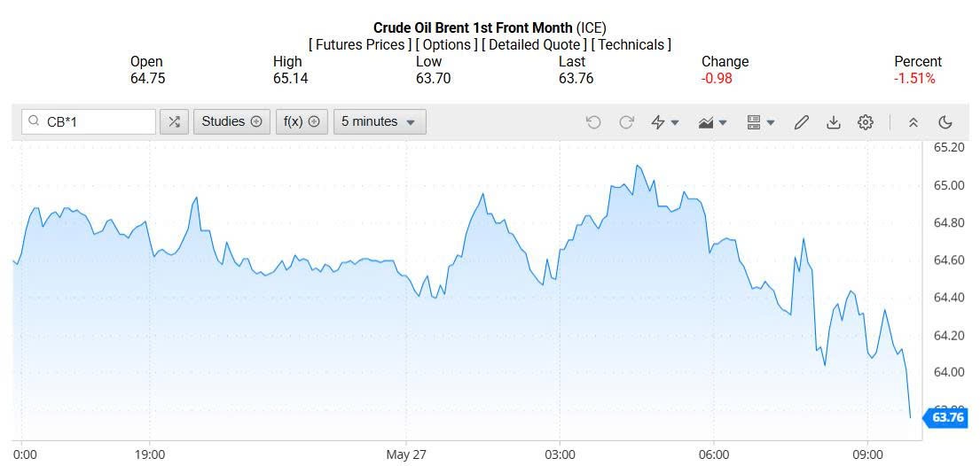
Task: Undo the last chart action
Action: [593, 122]
